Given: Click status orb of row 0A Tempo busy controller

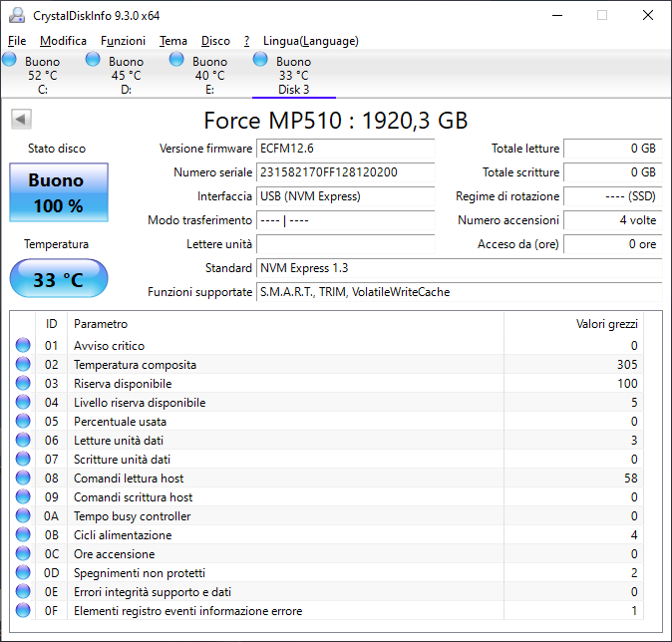Looking at the screenshot, I should 23,516.
